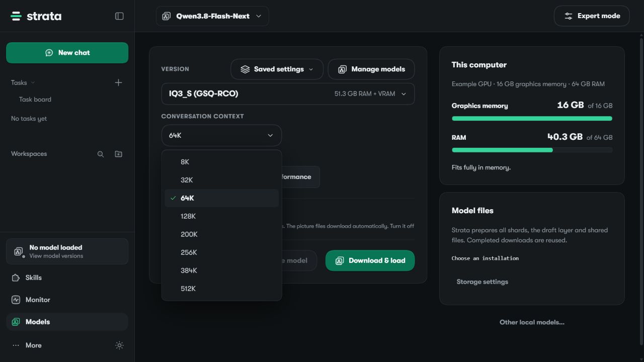Switch to Expert mode
The height and width of the screenshot is (362, 644).
tap(592, 16)
